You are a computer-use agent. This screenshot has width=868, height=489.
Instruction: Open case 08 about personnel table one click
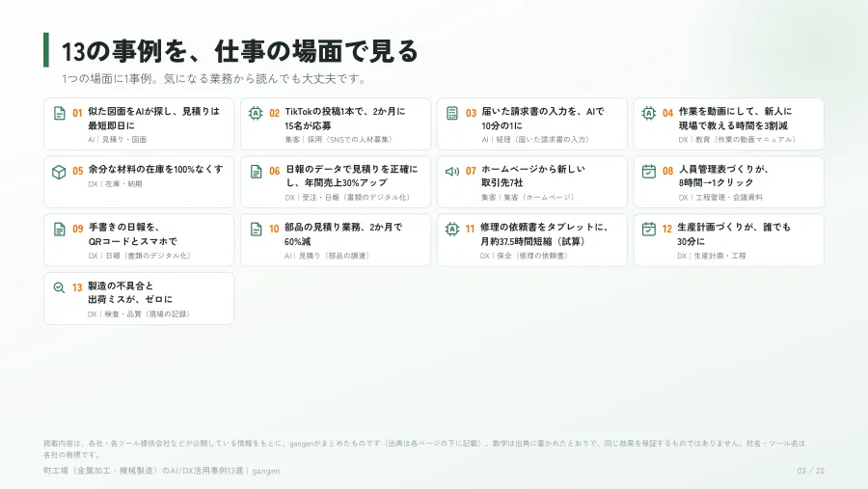click(x=728, y=182)
